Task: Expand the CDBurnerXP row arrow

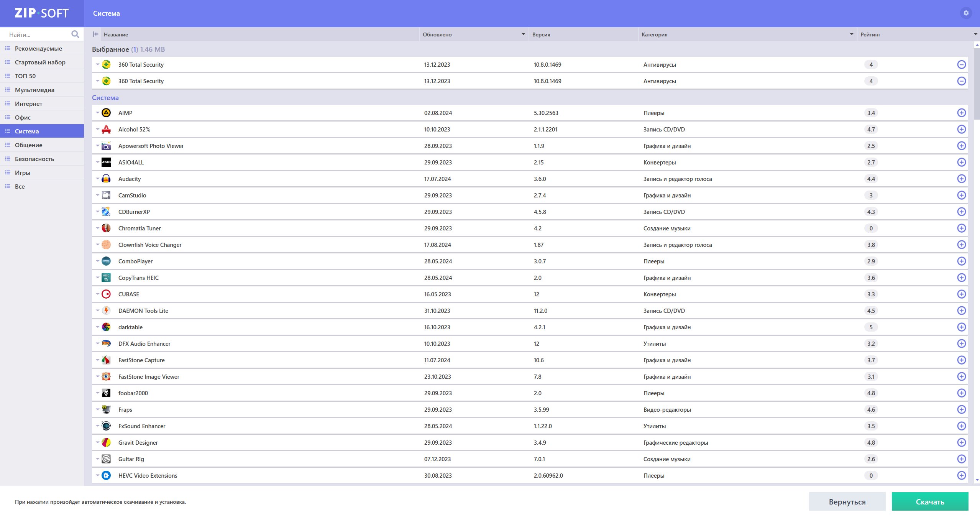Action: [x=97, y=212]
